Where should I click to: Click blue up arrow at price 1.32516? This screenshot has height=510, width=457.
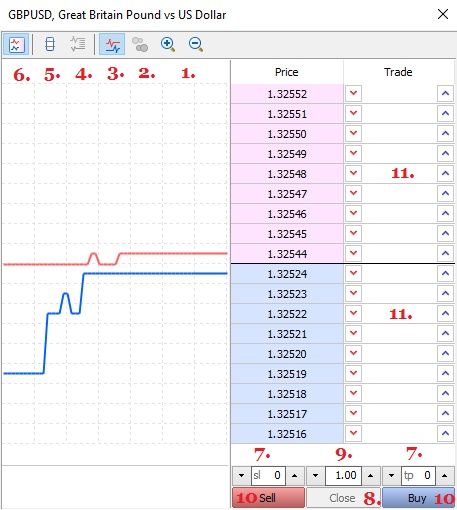coord(445,433)
